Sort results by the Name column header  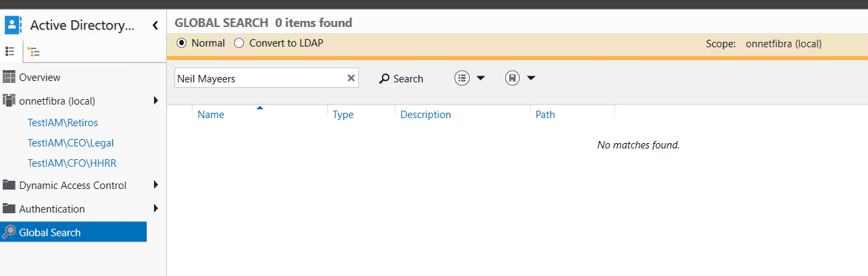(x=211, y=115)
